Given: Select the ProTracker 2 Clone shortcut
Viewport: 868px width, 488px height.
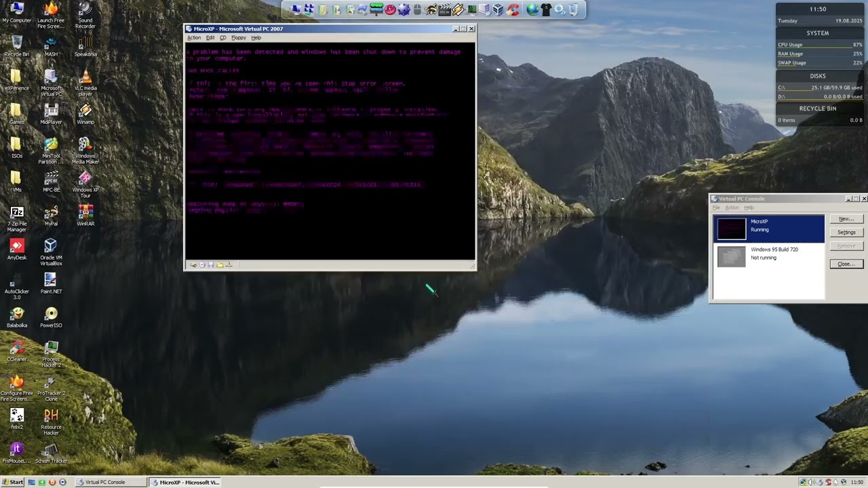Looking at the screenshot, I should click(x=51, y=388).
